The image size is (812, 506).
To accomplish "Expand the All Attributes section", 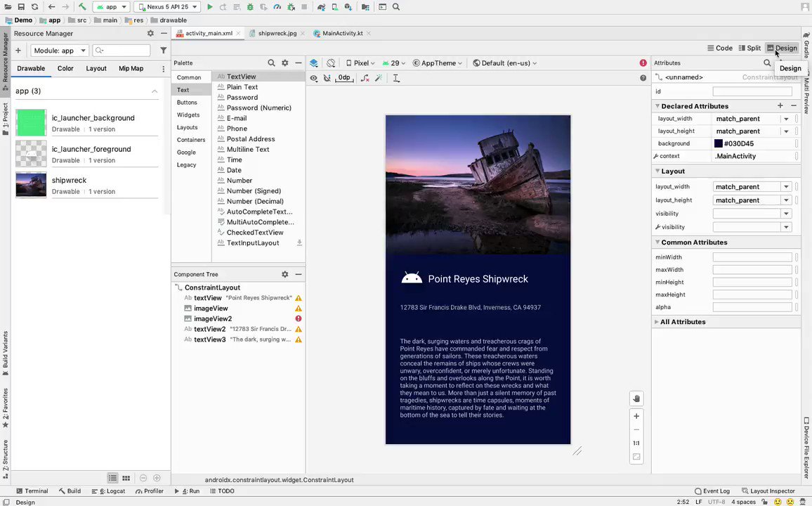I will coord(657,322).
